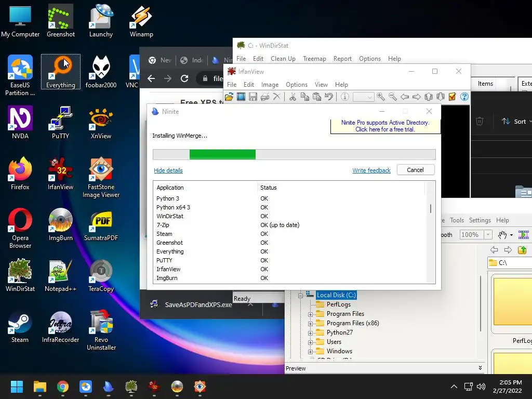Click the Items column header in WinDirStat
This screenshot has width=532, height=399.
pyautogui.click(x=486, y=84)
